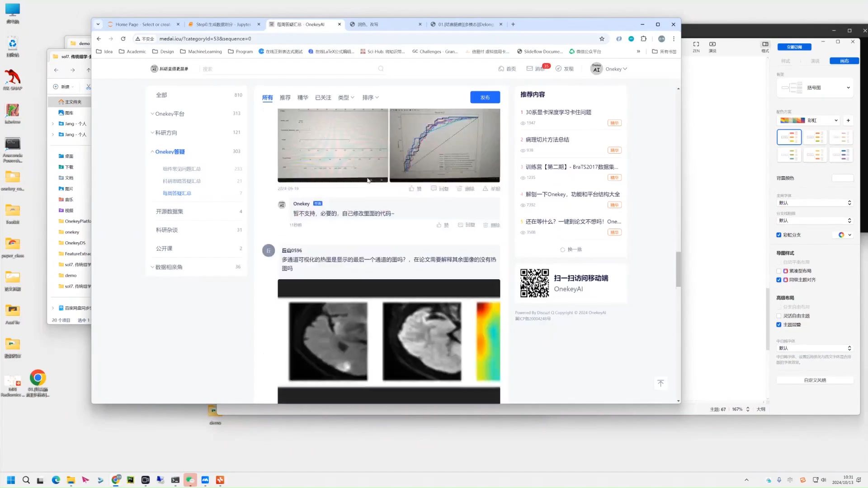Click the 自定义风格 custom style button
This screenshot has height=488, width=868.
[815, 380]
